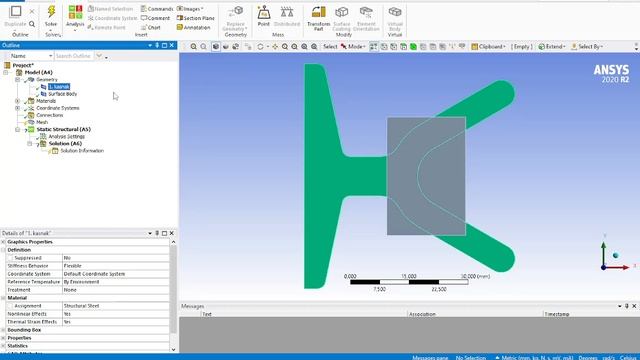Viewport: 640px width, 360px height.
Task: Insert a Comment
Action: pyautogui.click(x=155, y=18)
